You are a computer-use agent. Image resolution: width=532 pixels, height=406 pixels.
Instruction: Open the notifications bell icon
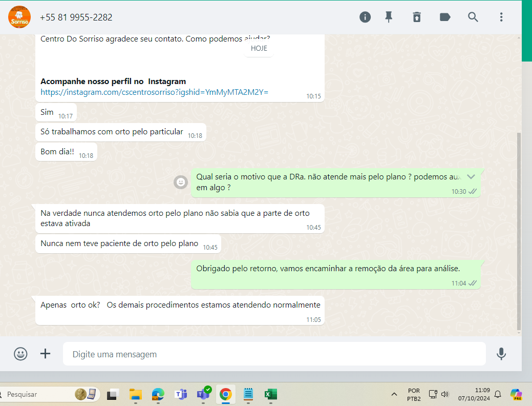pyautogui.click(x=498, y=394)
